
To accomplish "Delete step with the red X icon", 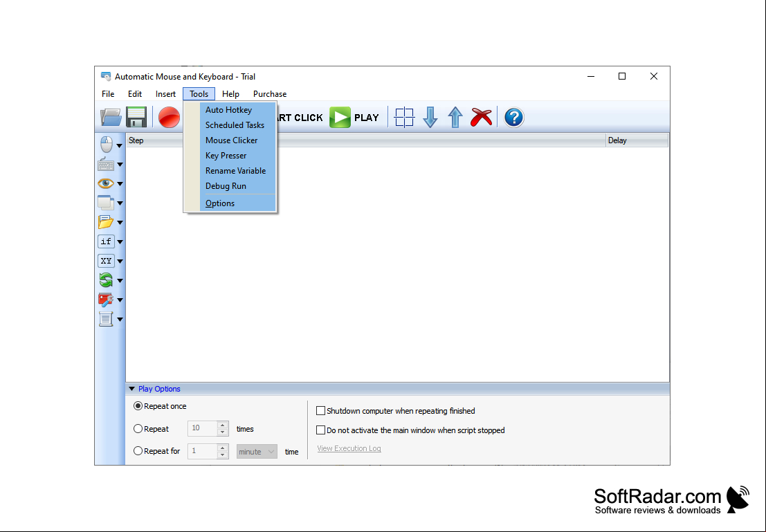I will (x=481, y=117).
